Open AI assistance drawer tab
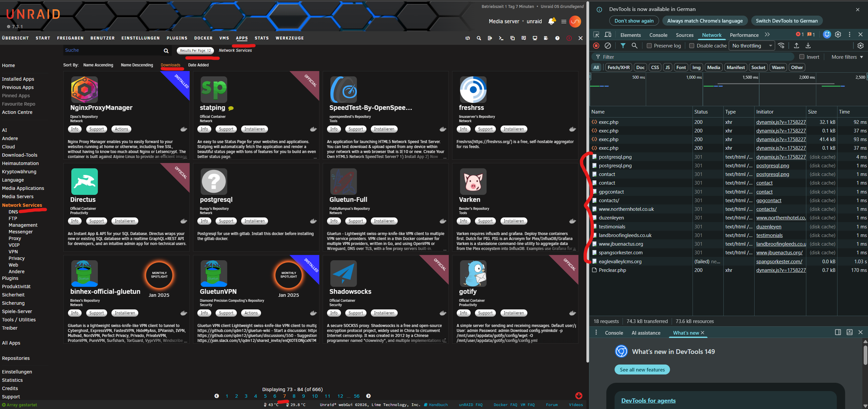The height and width of the screenshot is (409, 868). coord(645,333)
